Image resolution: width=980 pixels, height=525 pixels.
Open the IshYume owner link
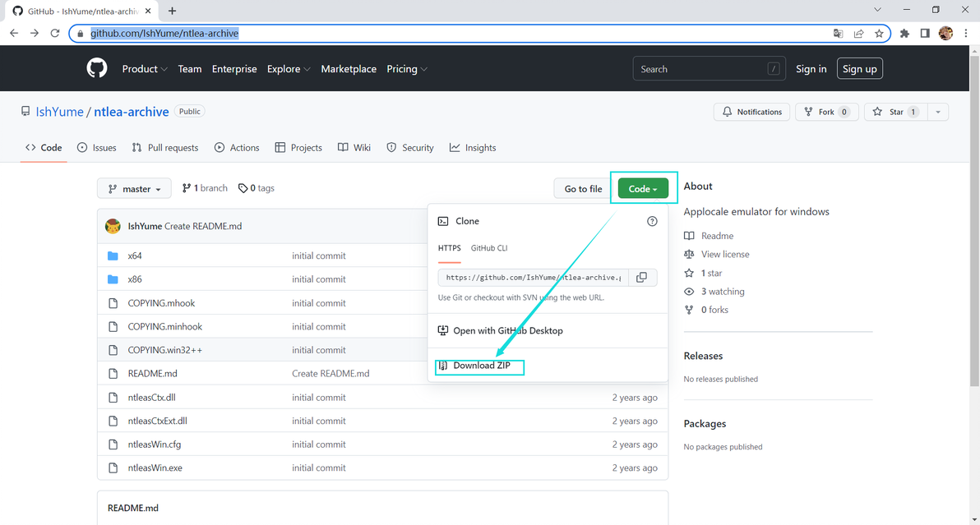(x=59, y=112)
